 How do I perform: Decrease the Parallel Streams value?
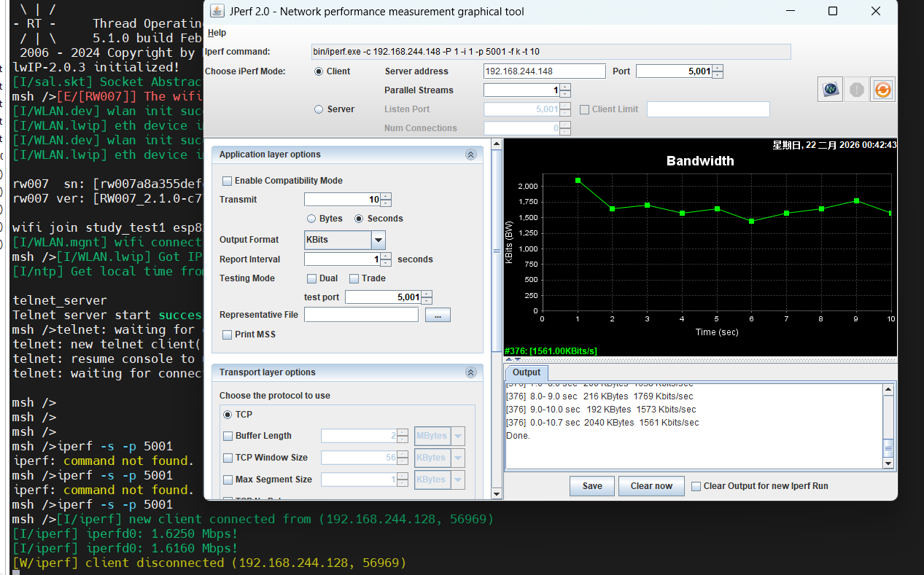click(565, 94)
